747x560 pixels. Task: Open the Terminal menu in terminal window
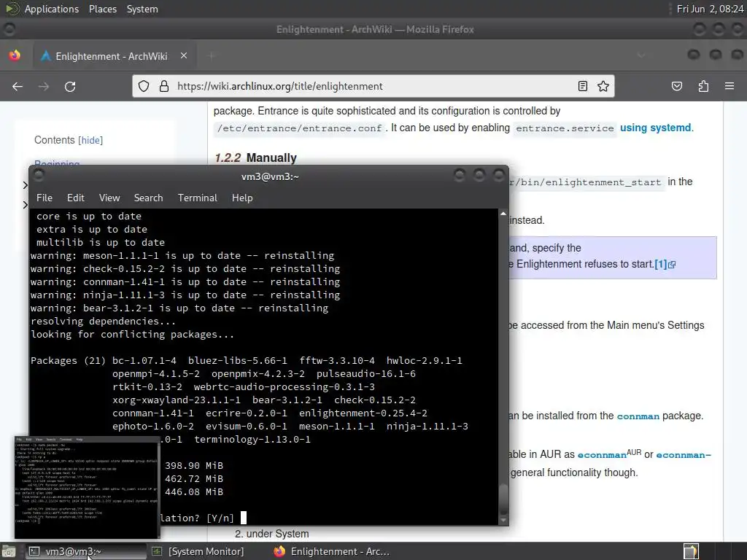pos(197,198)
